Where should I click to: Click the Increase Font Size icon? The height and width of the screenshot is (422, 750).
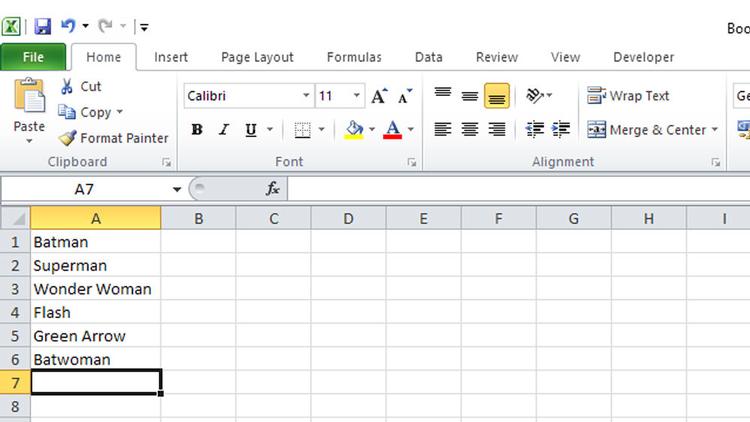(379, 97)
